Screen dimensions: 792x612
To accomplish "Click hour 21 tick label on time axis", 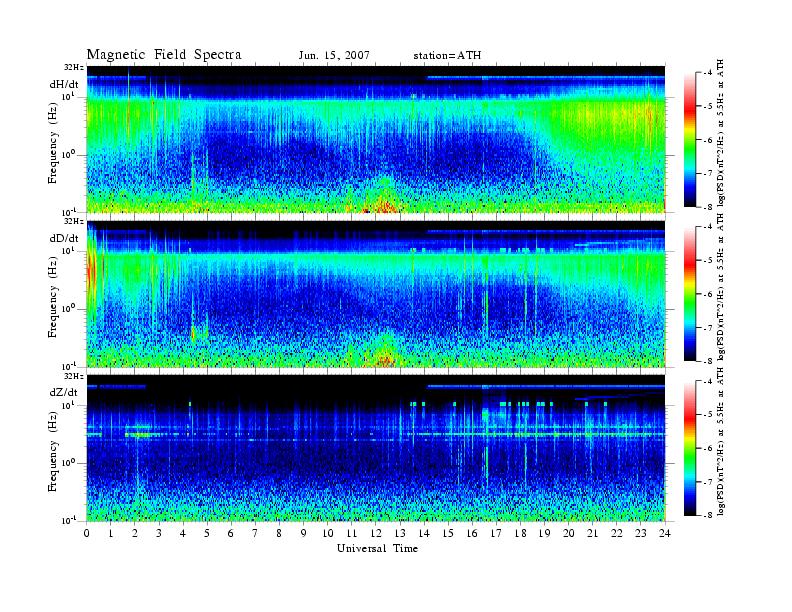I will pyautogui.click(x=592, y=534).
